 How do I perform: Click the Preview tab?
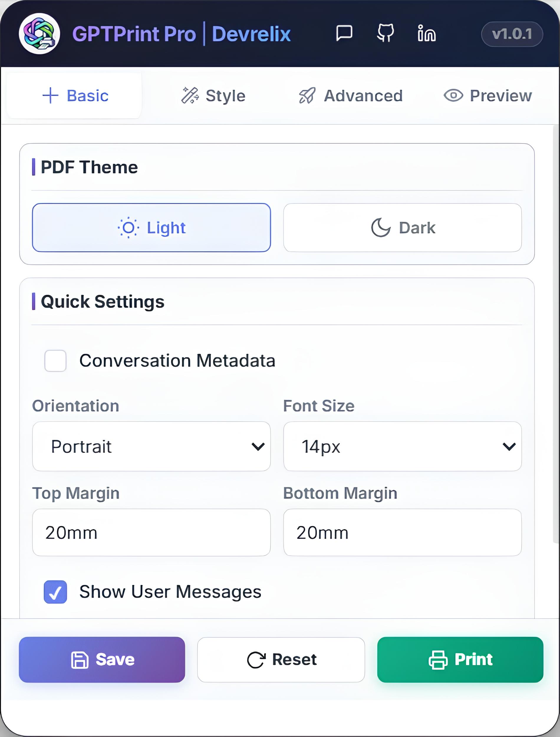pos(488,96)
